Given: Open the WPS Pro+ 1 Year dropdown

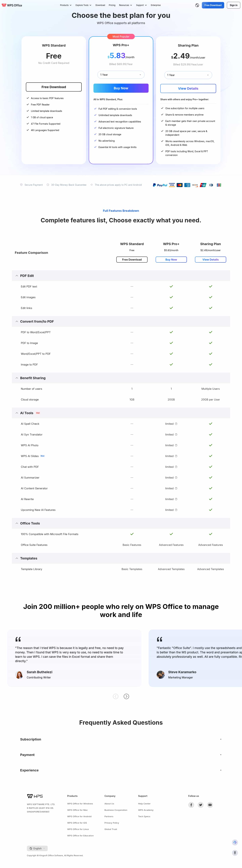Looking at the screenshot, I should coord(121,75).
